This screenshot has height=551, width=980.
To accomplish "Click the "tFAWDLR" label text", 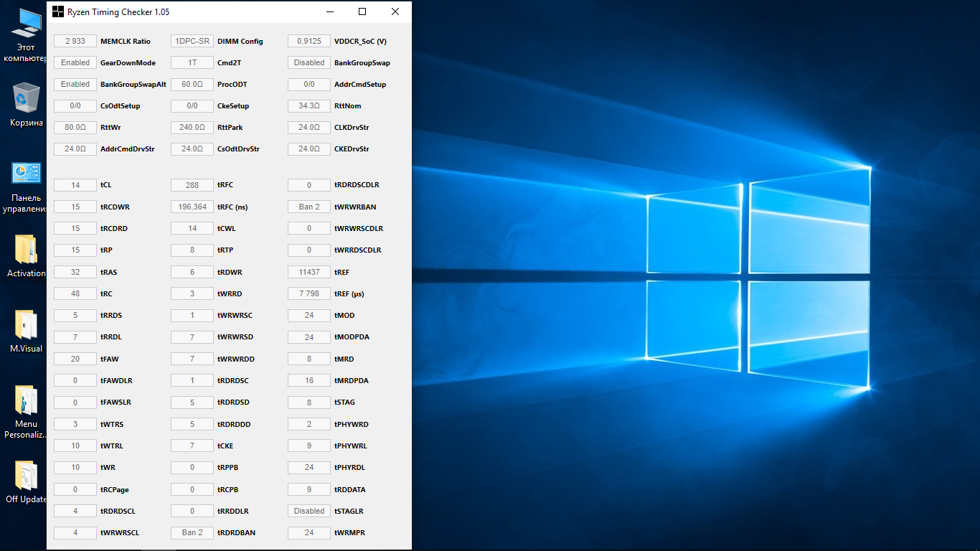I will point(116,381).
